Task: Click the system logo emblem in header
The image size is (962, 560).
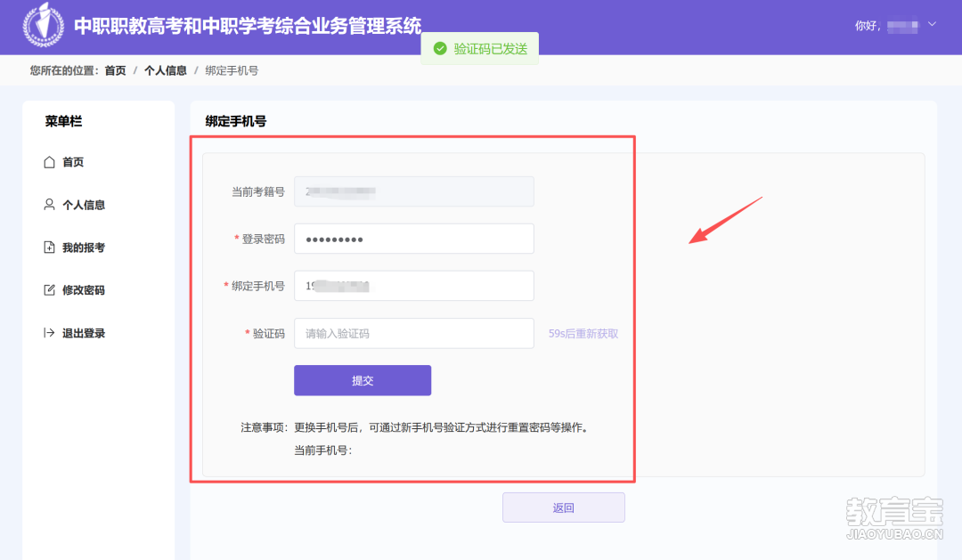Action: coord(44,25)
